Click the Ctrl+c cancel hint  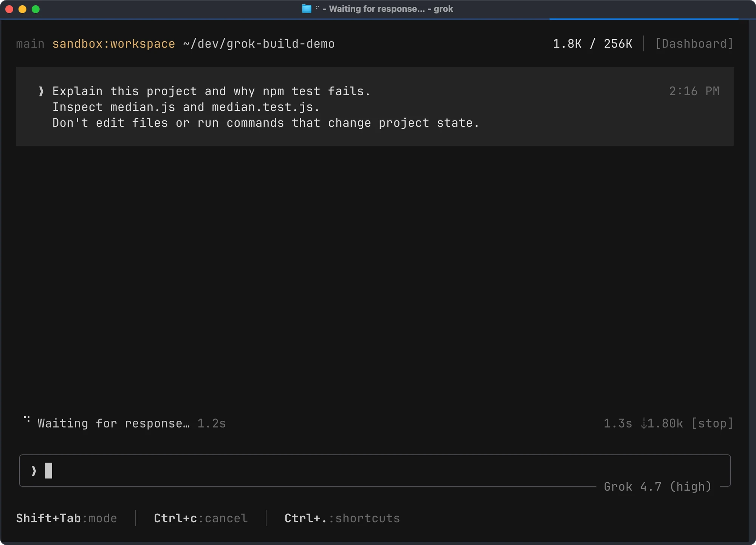(x=201, y=518)
